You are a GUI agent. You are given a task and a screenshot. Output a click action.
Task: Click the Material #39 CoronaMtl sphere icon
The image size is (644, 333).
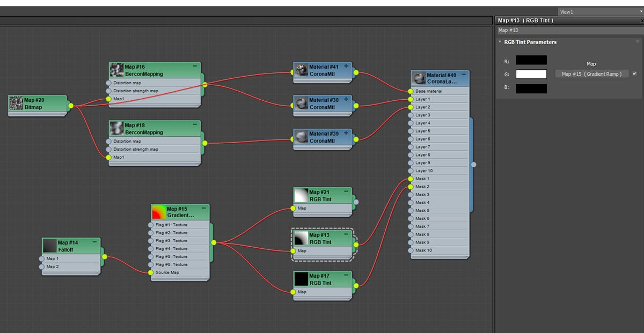(x=302, y=136)
